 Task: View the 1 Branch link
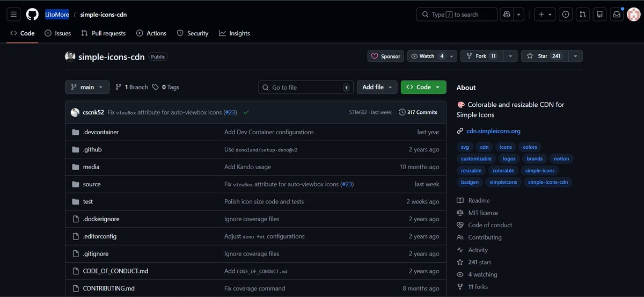131,87
